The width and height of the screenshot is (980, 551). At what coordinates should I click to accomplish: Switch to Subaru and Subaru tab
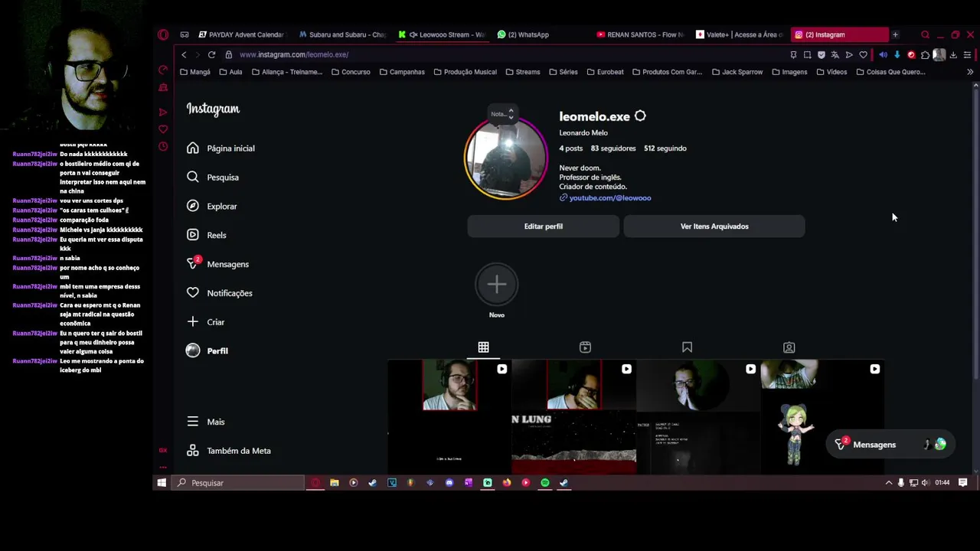tap(342, 34)
